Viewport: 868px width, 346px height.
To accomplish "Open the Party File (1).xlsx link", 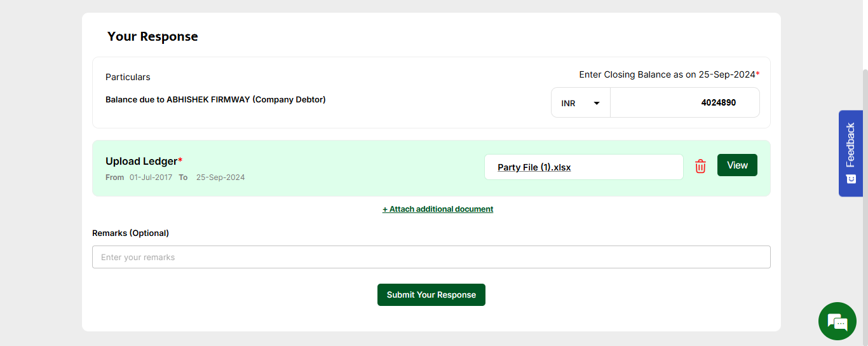I will (534, 167).
